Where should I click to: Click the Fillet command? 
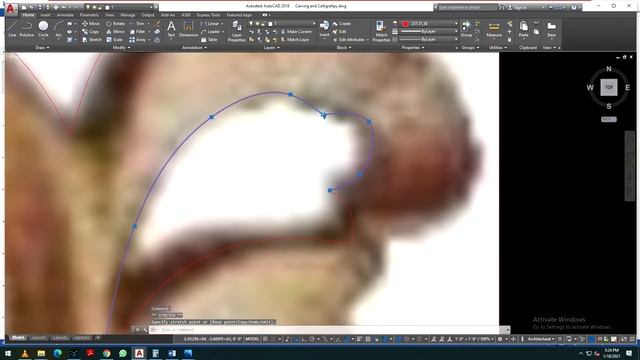(x=138, y=31)
